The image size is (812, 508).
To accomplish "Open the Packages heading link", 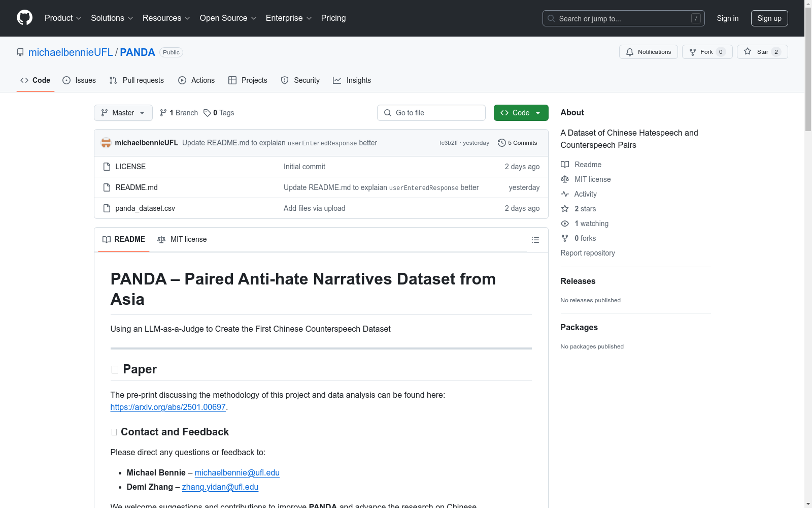I will click(x=579, y=327).
